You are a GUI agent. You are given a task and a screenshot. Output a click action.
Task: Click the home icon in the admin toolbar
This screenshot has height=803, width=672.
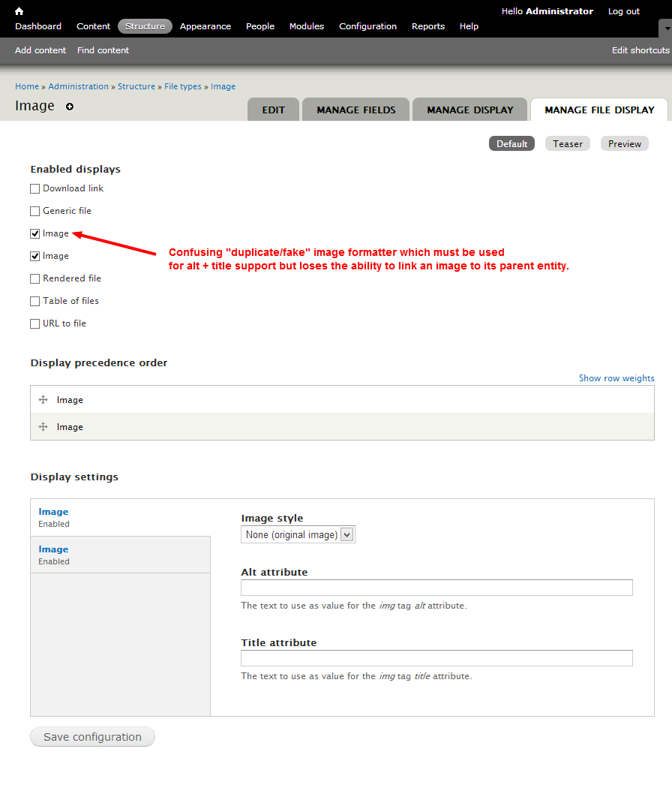18,11
